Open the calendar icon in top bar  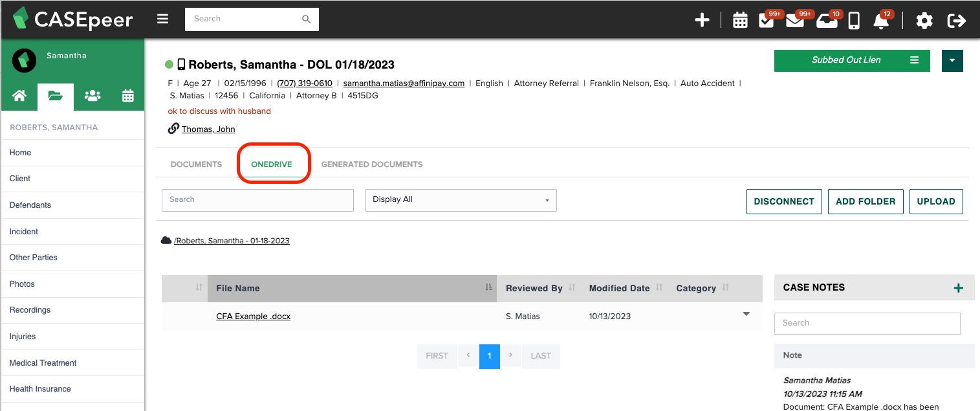[x=740, y=21]
